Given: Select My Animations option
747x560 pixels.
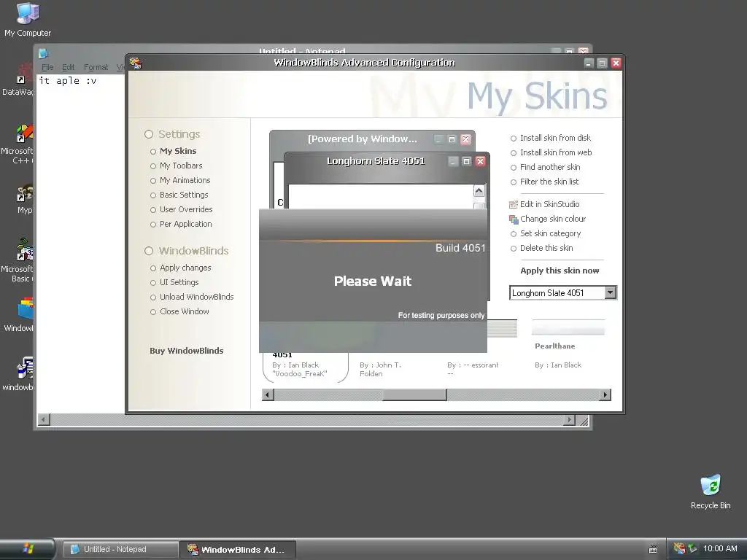Looking at the screenshot, I should click(x=185, y=181).
